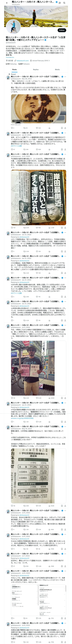Screen dimensions: 72x644
Task: Expand the Joined February 2010 chevron
Action: (49, 61)
